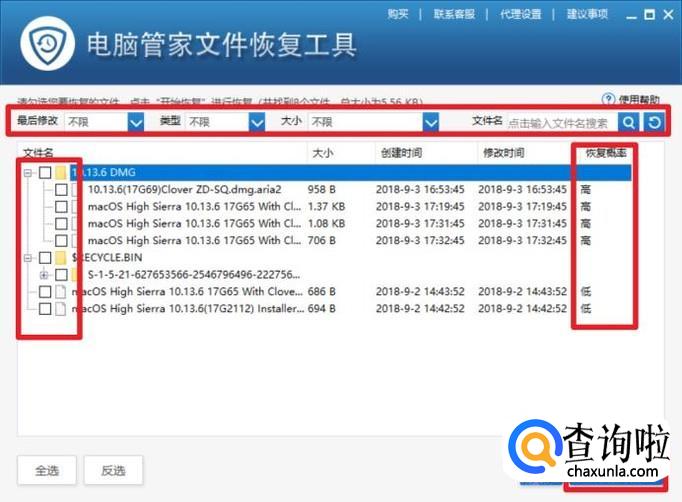682x502 pixels.
Task: Click modified time 2018-9-2 14:43:52
Action: 522,291
